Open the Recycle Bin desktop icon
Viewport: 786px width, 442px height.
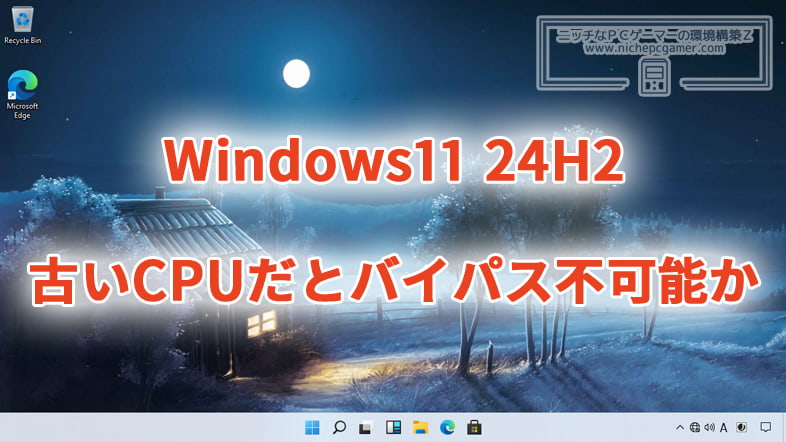(x=23, y=25)
